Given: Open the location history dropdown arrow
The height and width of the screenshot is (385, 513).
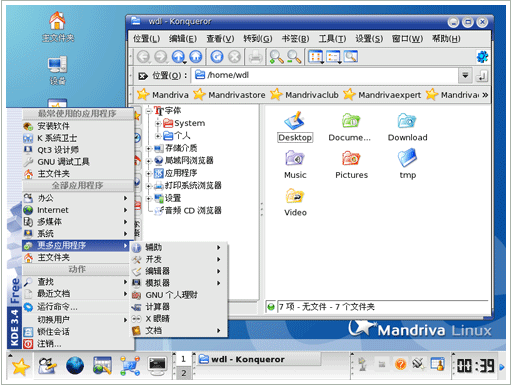Looking at the screenshot, I should pyautogui.click(x=465, y=76).
